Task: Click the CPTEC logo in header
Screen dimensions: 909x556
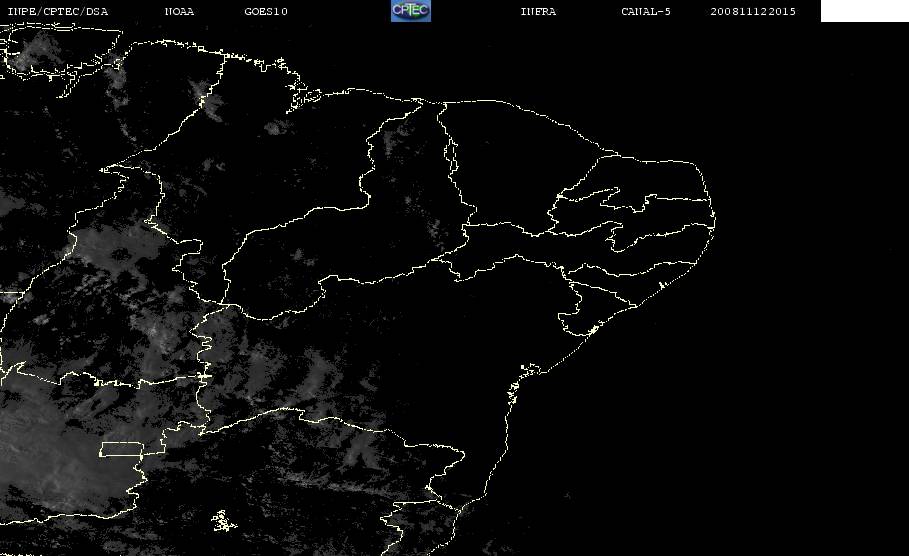Action: [410, 10]
